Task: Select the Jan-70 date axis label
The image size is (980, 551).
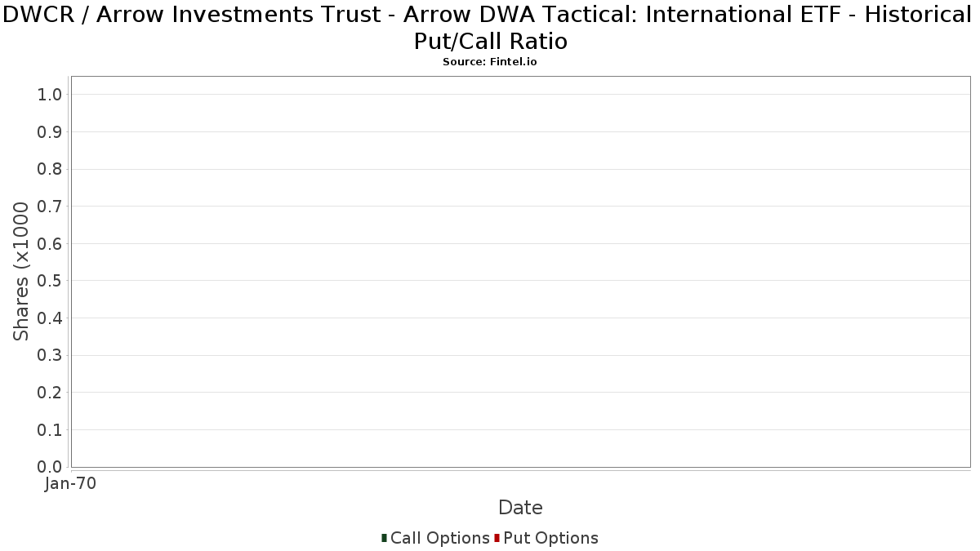Action: (x=71, y=484)
